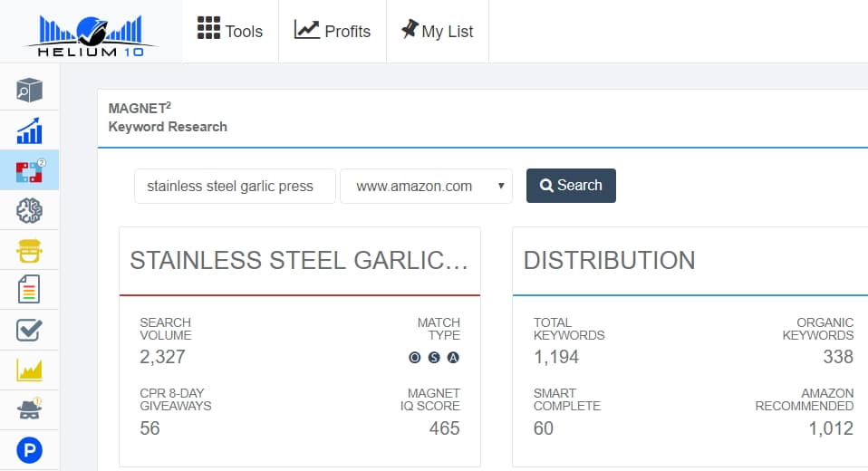This screenshot has width=868, height=471.
Task: Click the O organic match type badge
Action: click(x=415, y=357)
